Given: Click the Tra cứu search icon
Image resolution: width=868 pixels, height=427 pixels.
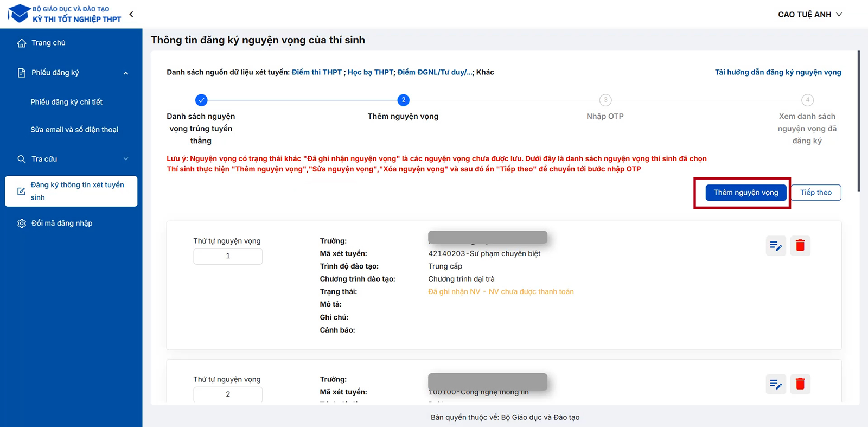Looking at the screenshot, I should tap(22, 159).
